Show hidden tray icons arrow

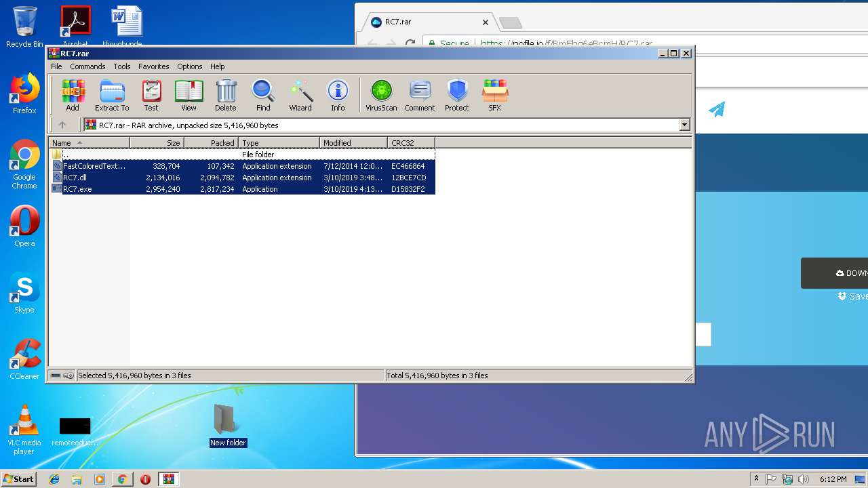pos(756,479)
